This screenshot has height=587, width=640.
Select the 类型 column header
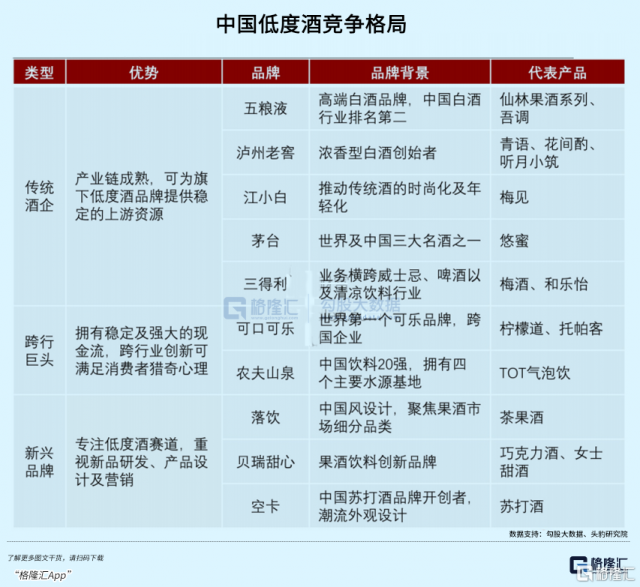point(40,73)
